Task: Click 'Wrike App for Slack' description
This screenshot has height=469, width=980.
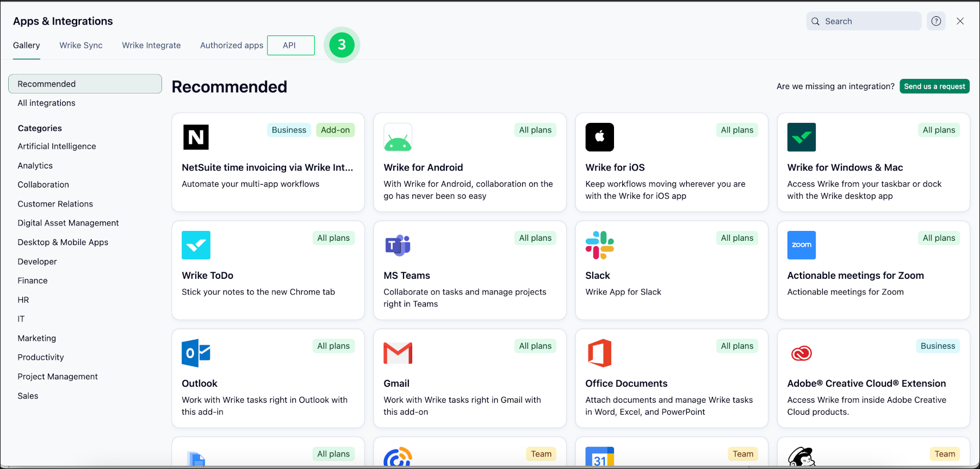Action: tap(623, 292)
